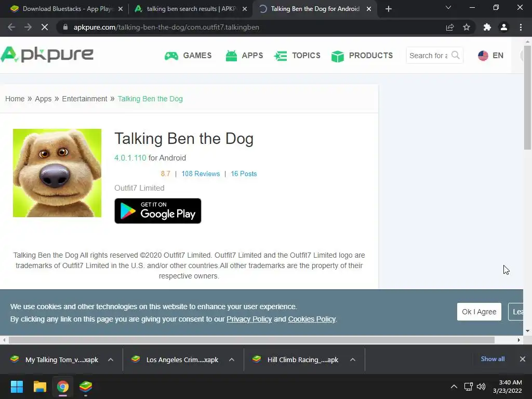This screenshot has width=532, height=399.
Task: Open Chrome's three-dot menu
Action: [521, 27]
